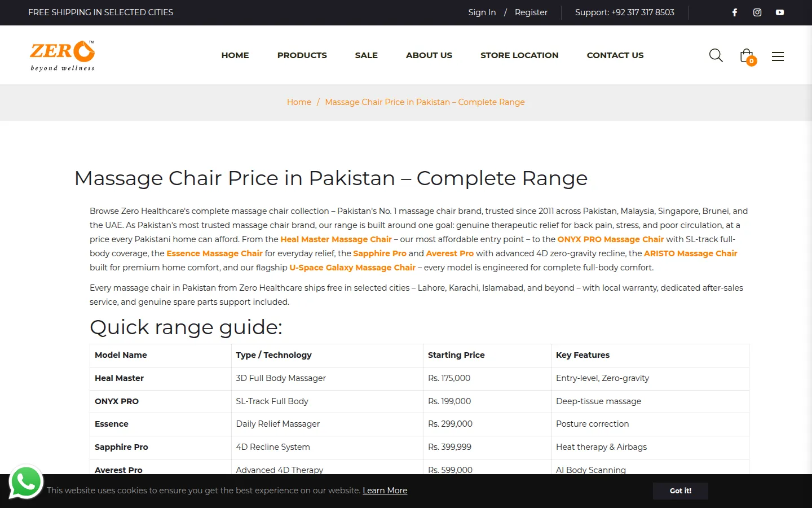
Task: Click FREE SHIPPING IN SELECTED CITIES text
Action: pos(101,12)
